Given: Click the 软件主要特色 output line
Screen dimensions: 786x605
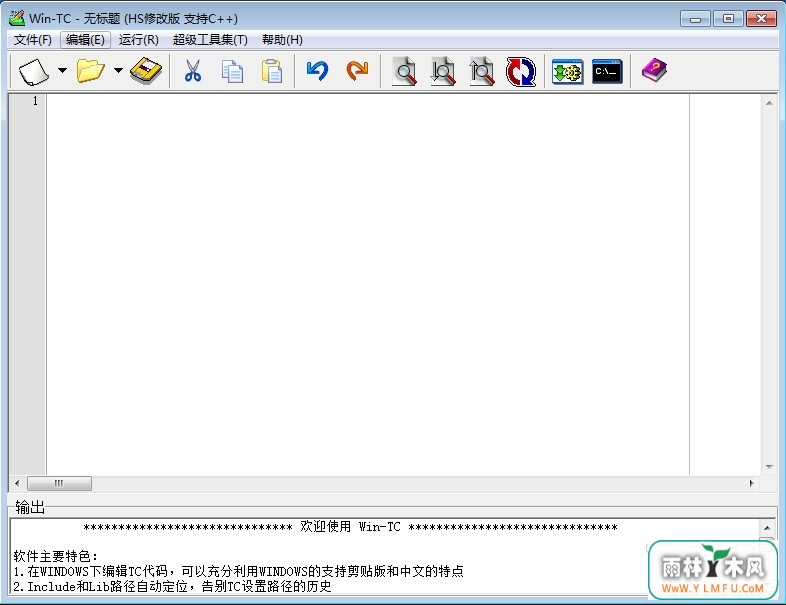Looking at the screenshot, I should 56,556.
